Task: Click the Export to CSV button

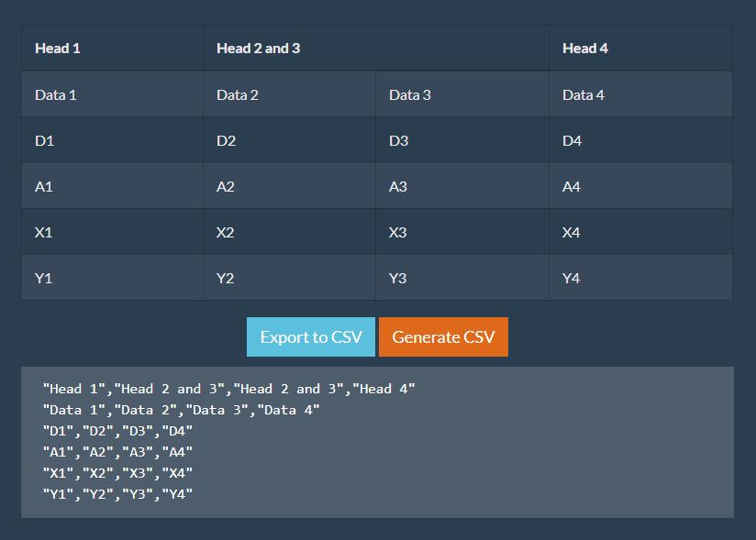Action: click(311, 337)
